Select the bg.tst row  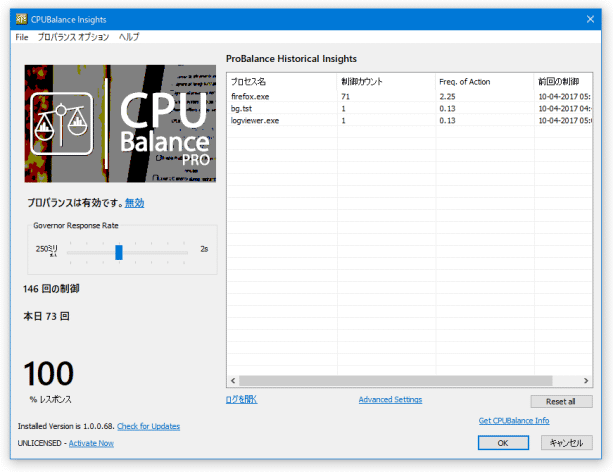coord(410,108)
